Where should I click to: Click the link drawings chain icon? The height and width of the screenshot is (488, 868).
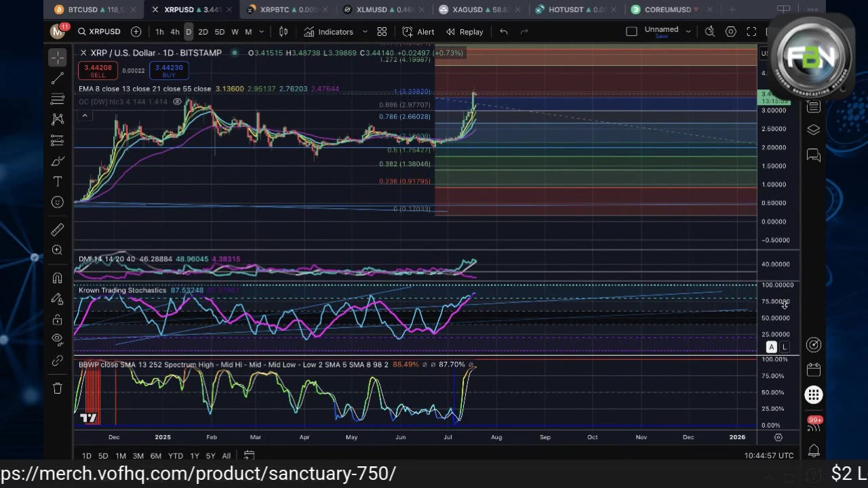click(58, 361)
